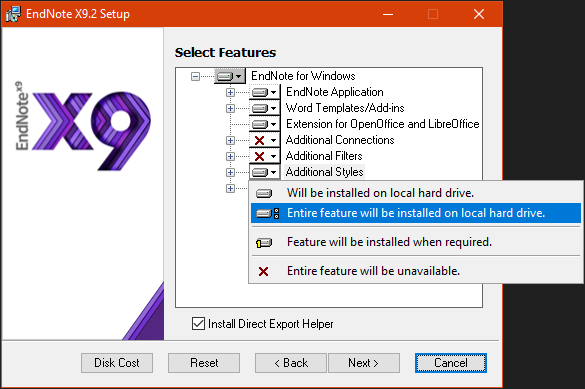The width and height of the screenshot is (585, 389).
Task: Toggle the Install Direct Export Helper checkbox
Action: pos(198,324)
